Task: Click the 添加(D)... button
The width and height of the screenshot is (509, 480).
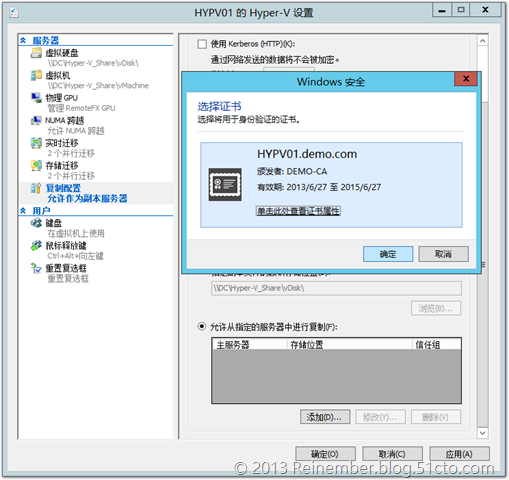Action: point(325,417)
